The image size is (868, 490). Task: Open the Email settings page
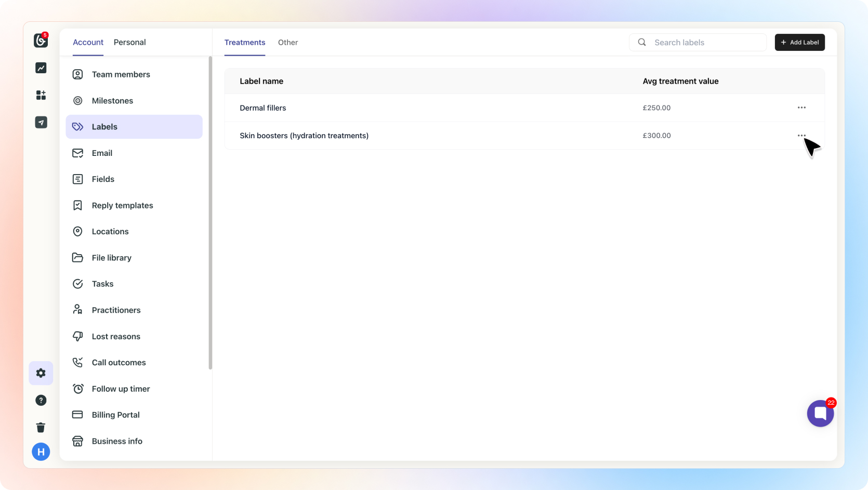[134, 153]
